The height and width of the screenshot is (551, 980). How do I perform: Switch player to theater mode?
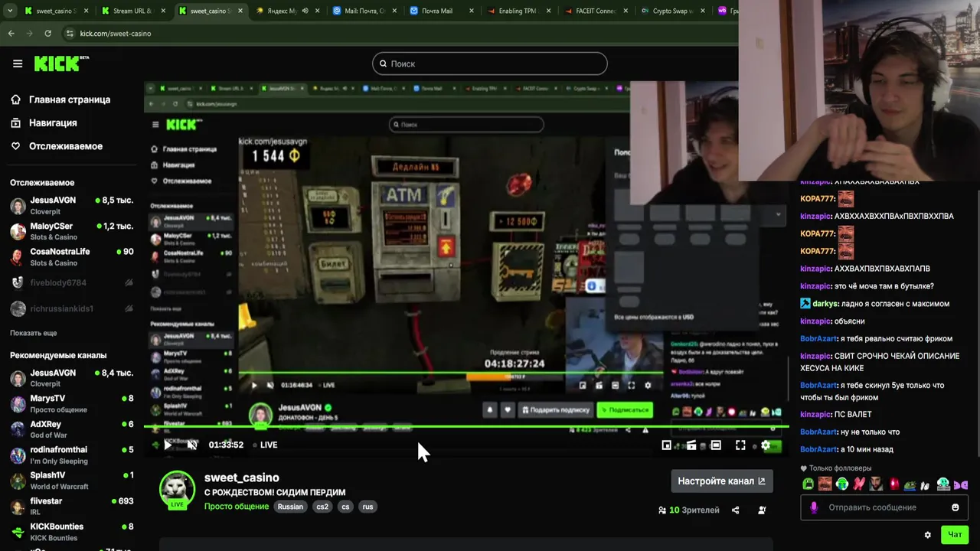716,445
